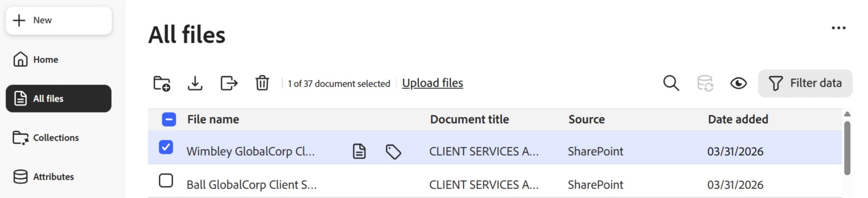
Task: Open the search magnifier icon
Action: pos(671,83)
